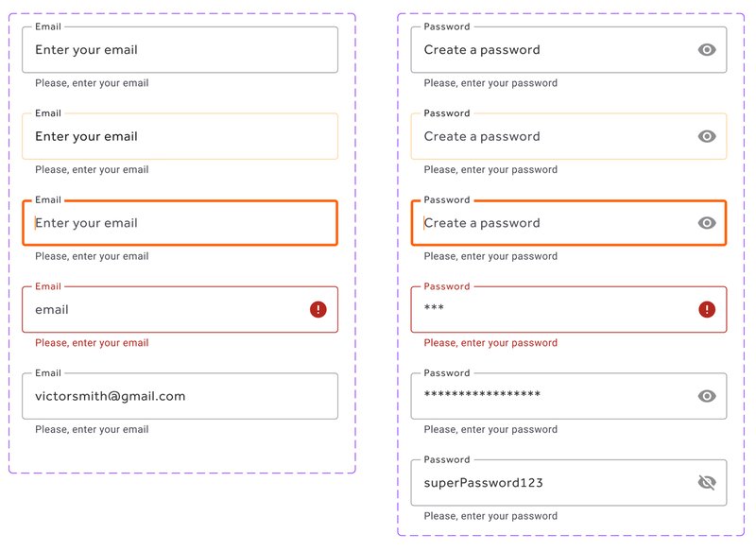Show password in orange focused password field

click(706, 223)
